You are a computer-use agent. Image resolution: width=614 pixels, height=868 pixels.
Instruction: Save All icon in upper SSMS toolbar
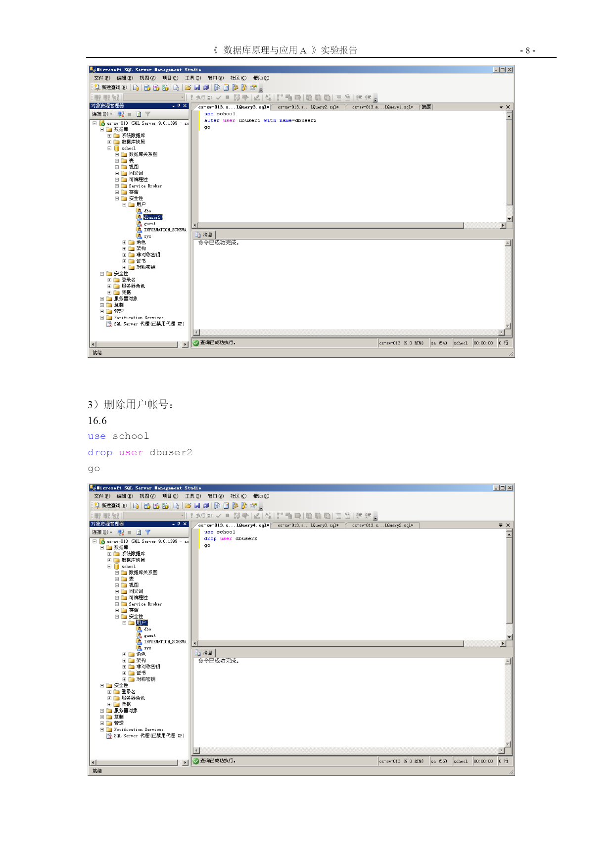(x=206, y=88)
